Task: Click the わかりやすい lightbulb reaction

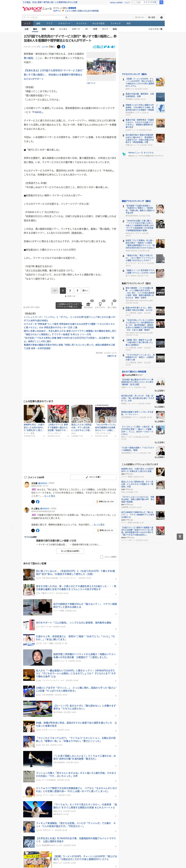Action: pos(100,305)
